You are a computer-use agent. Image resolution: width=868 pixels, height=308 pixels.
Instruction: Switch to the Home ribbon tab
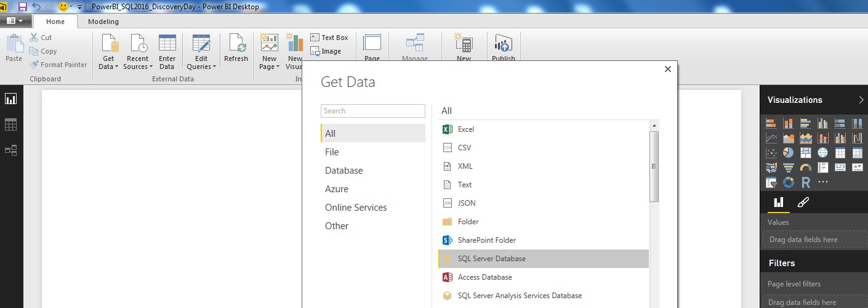[x=55, y=22]
